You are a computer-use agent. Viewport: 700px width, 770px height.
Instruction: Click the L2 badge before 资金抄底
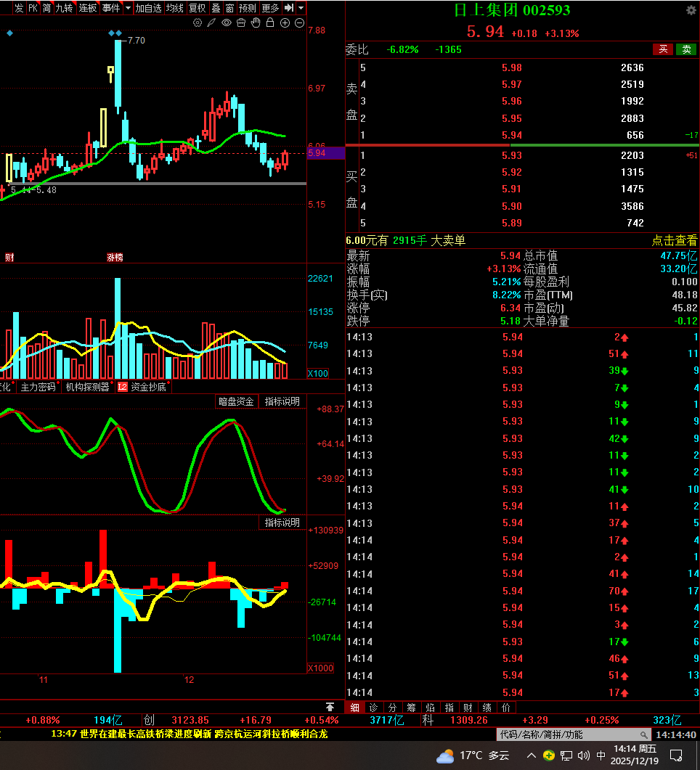[122, 387]
